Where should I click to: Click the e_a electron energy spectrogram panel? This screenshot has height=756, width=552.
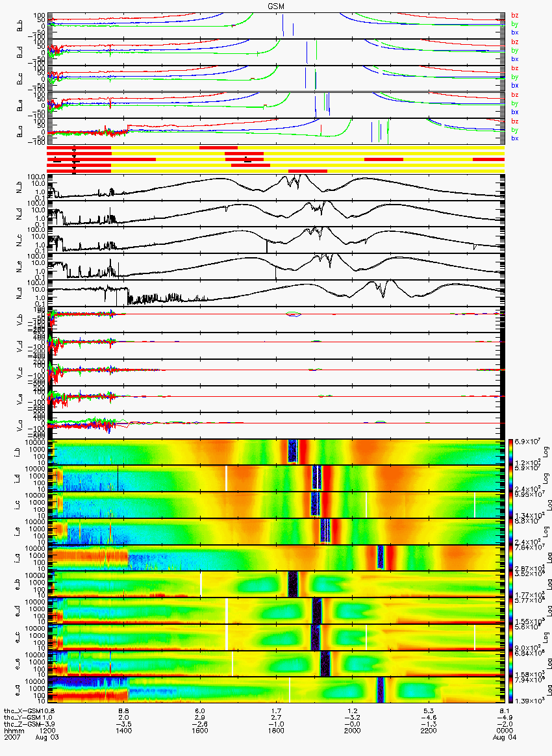276,690
